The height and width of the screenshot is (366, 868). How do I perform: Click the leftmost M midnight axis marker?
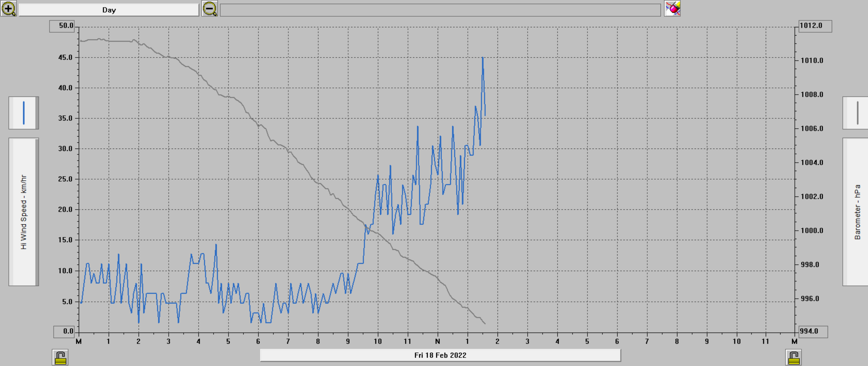[79, 341]
